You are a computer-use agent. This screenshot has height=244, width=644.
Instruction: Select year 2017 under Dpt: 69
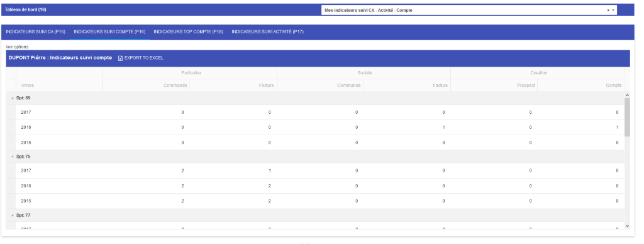click(26, 112)
